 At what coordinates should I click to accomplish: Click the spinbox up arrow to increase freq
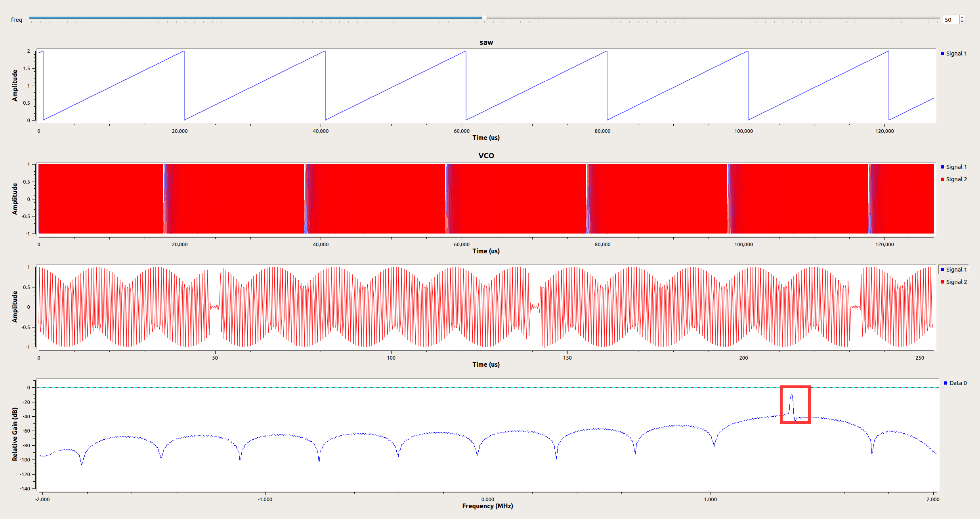point(963,16)
